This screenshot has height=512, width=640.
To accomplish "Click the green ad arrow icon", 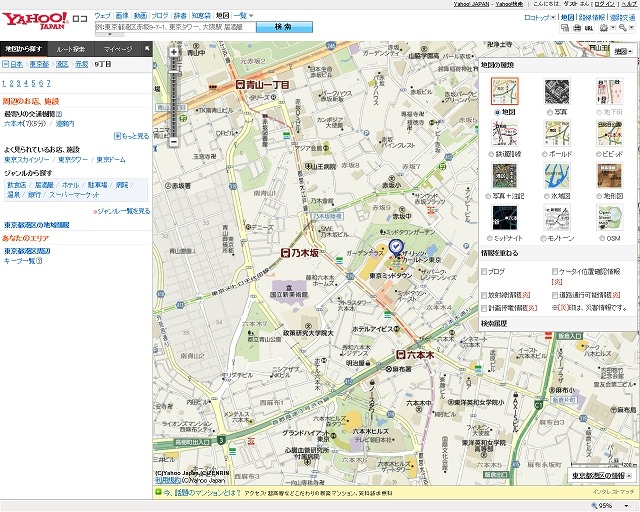I will pos(158,492).
